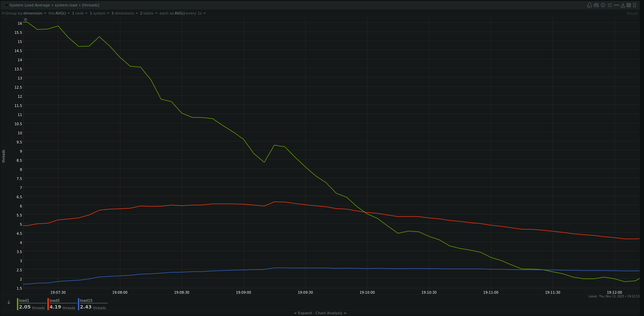The image size is (644, 316).
Task: Click the drag handle dots icon
Action: [635, 5]
